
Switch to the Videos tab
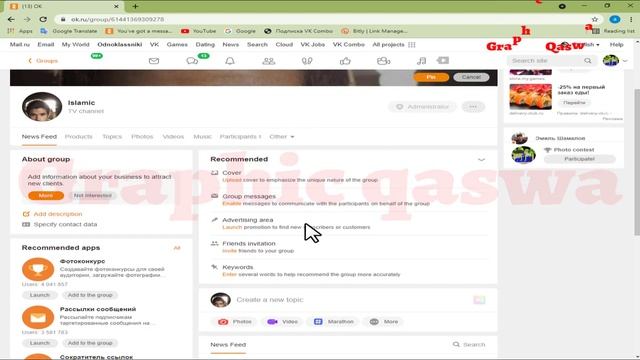click(173, 137)
